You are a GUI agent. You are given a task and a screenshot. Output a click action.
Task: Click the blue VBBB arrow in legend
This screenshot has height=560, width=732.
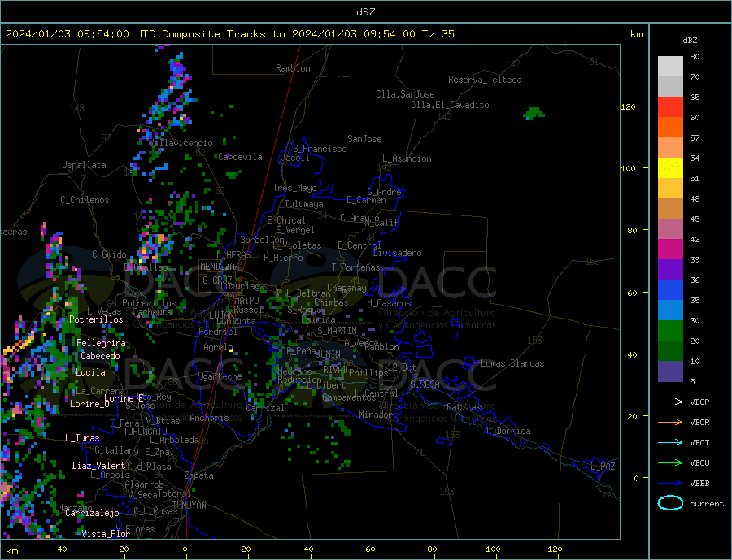(x=670, y=483)
